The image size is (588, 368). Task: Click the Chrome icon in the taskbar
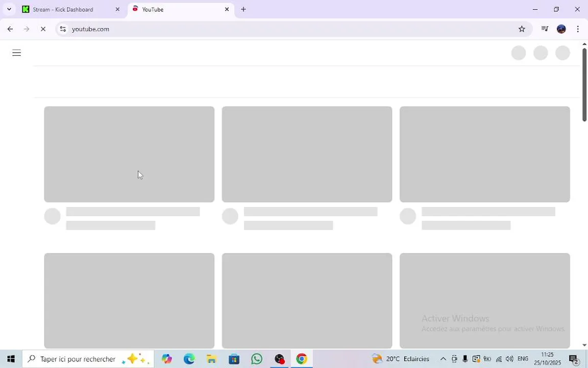pyautogui.click(x=302, y=359)
